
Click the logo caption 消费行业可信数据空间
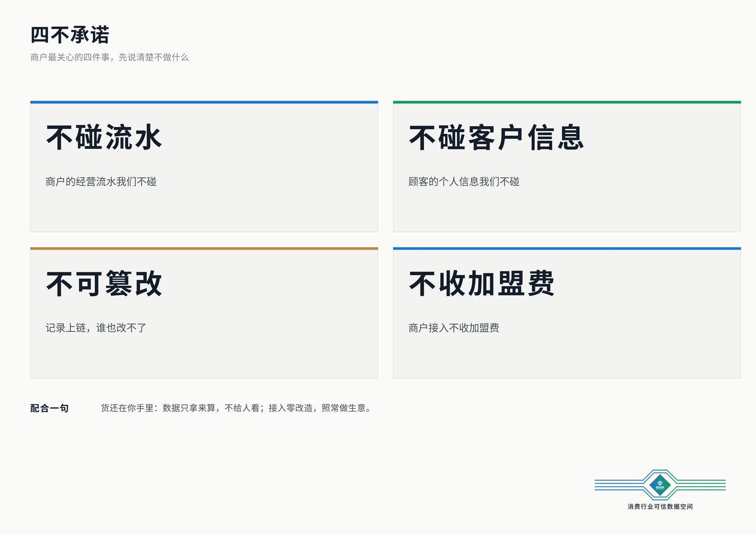[660, 506]
